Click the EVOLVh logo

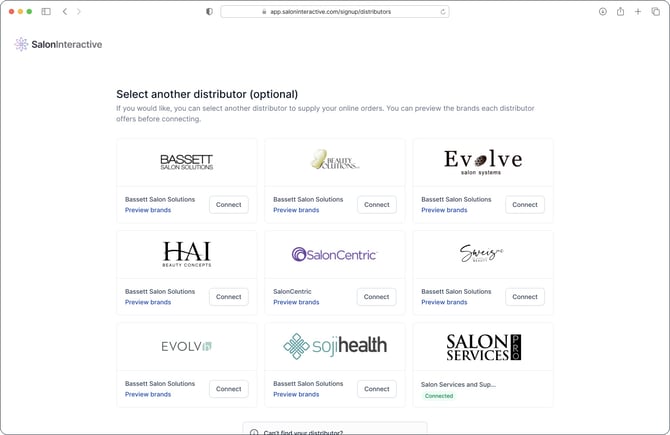pos(187,346)
